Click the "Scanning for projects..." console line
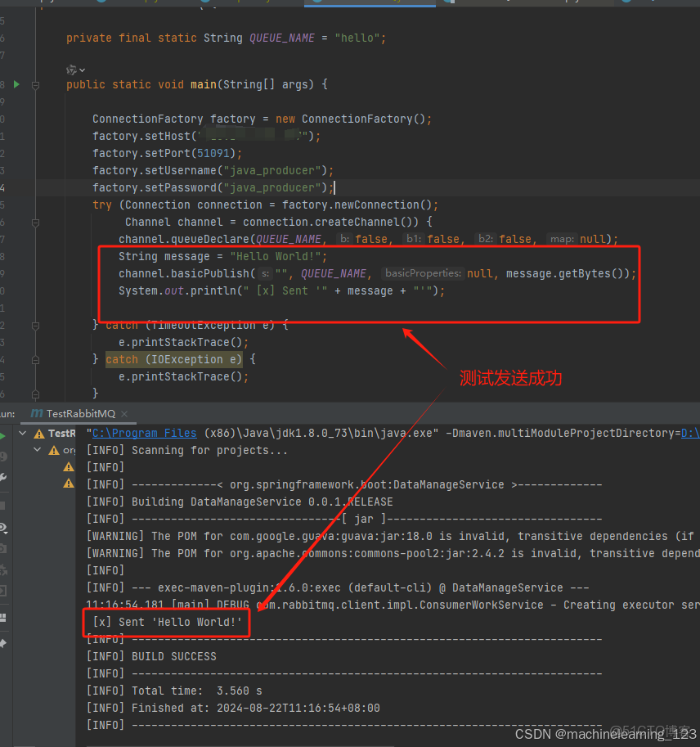 (187, 450)
